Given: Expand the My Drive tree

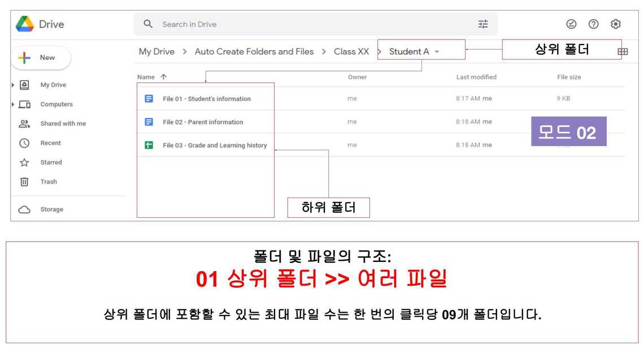Looking at the screenshot, I should pyautogui.click(x=13, y=85).
